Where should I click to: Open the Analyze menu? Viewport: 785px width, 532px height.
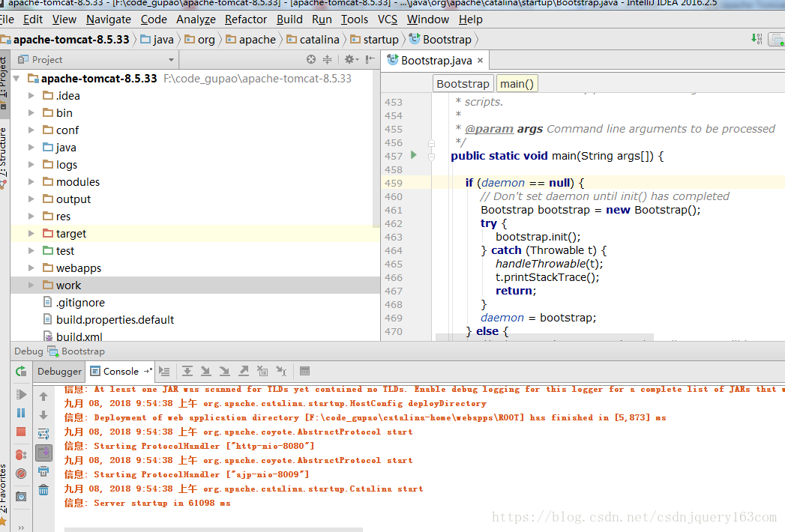click(x=196, y=19)
